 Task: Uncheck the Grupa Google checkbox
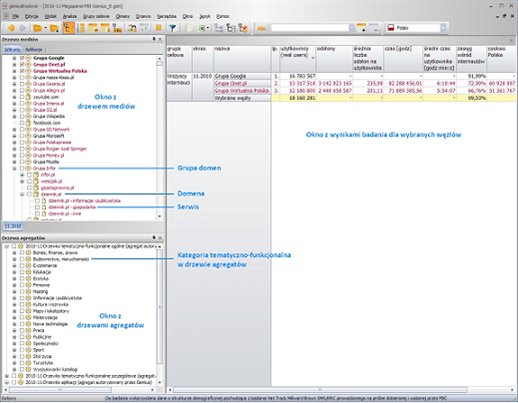(22, 58)
